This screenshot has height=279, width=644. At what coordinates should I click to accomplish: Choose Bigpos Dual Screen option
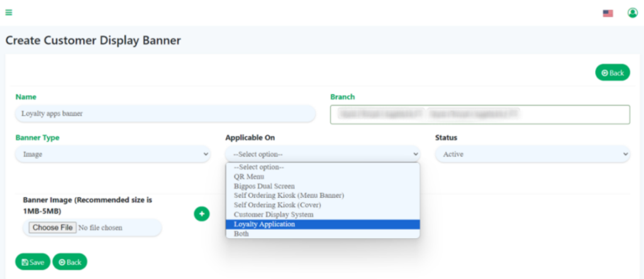[264, 187]
